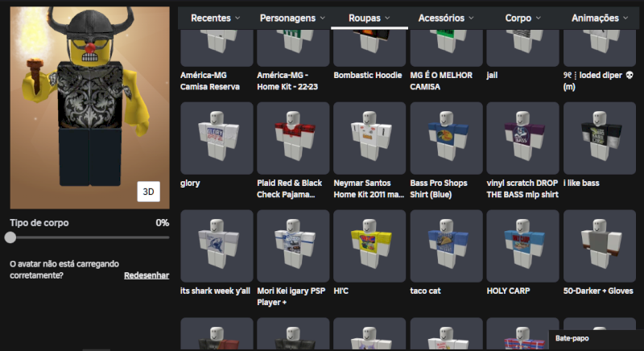The height and width of the screenshot is (351, 644).
Task: Open the Animações tab
Action: 600,18
